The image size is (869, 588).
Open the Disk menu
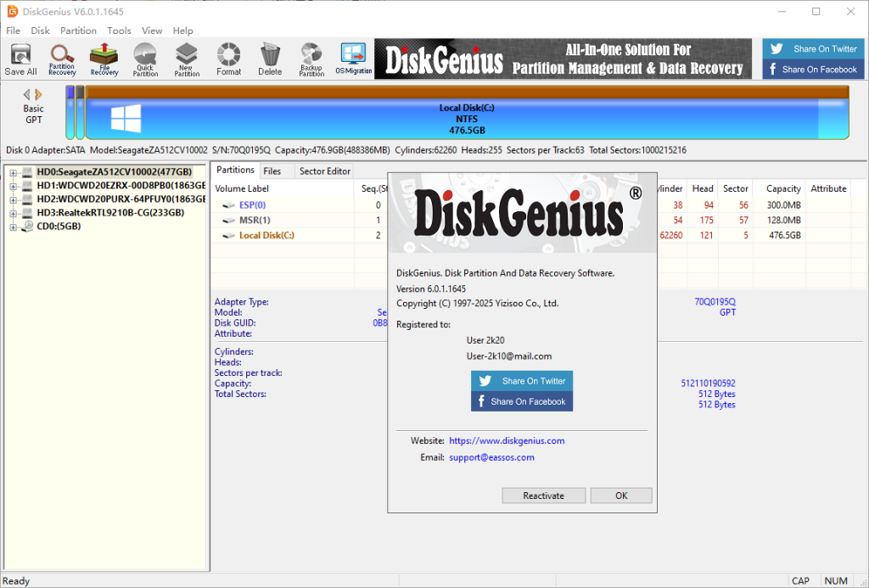coord(40,31)
